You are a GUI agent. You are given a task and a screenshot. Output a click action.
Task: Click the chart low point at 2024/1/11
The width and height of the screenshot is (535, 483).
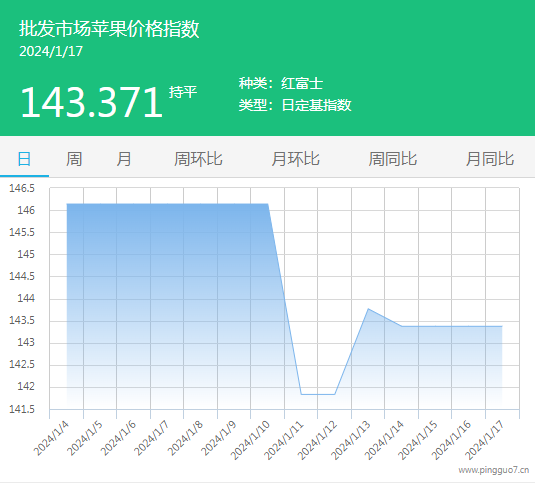pos(301,394)
